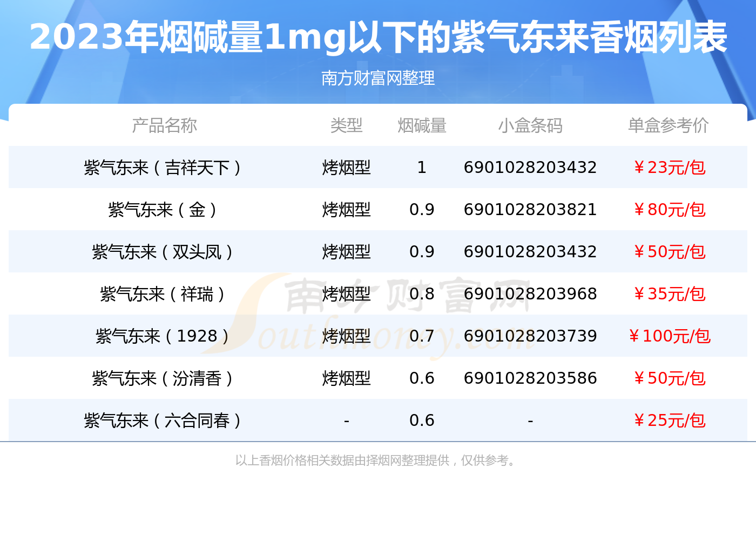This screenshot has width=756, height=554.
Task: Click product name 紫气东来（汾清香）
Action: (163, 378)
